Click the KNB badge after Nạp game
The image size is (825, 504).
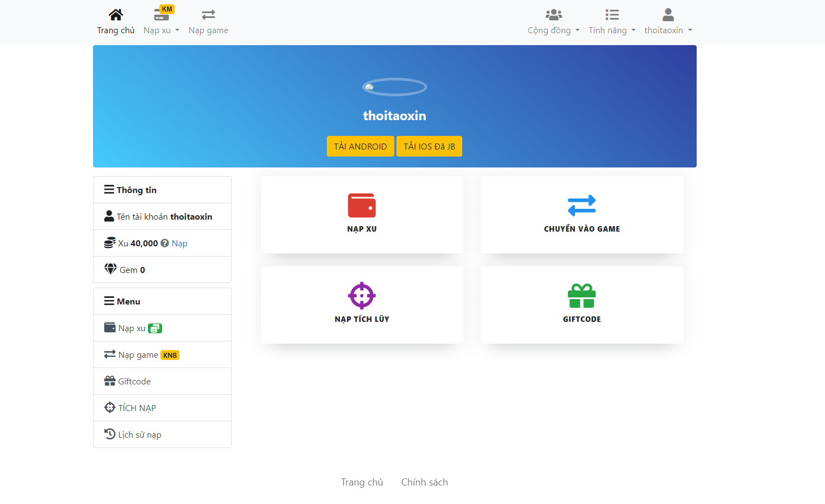coord(170,355)
